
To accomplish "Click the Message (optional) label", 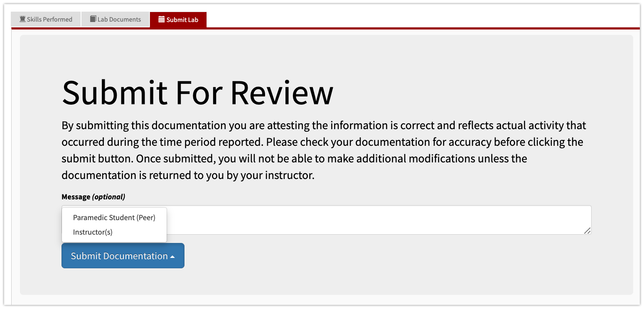I will [93, 196].
